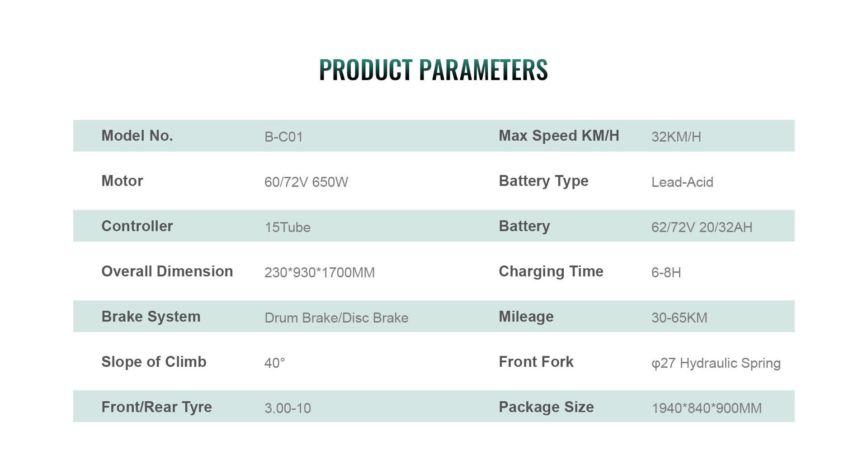This screenshot has height=465, width=868.
Task: Select the Lead-Acid battery type value
Action: tap(682, 182)
